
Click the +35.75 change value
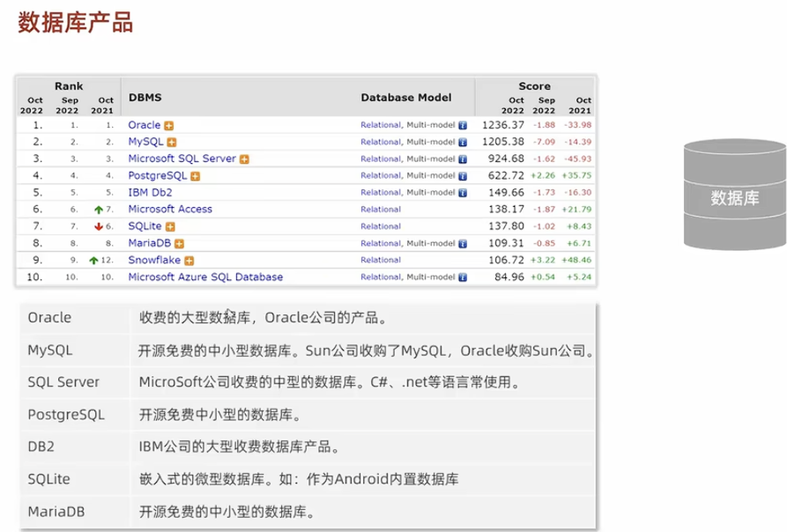[576, 175]
